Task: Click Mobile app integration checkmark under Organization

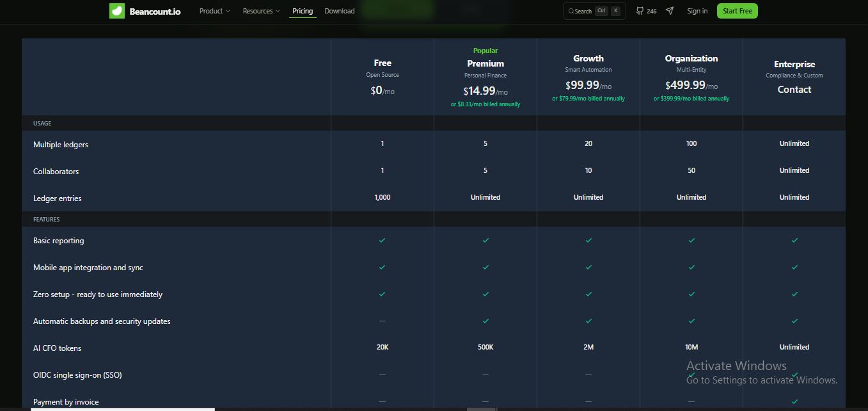Action: click(691, 268)
